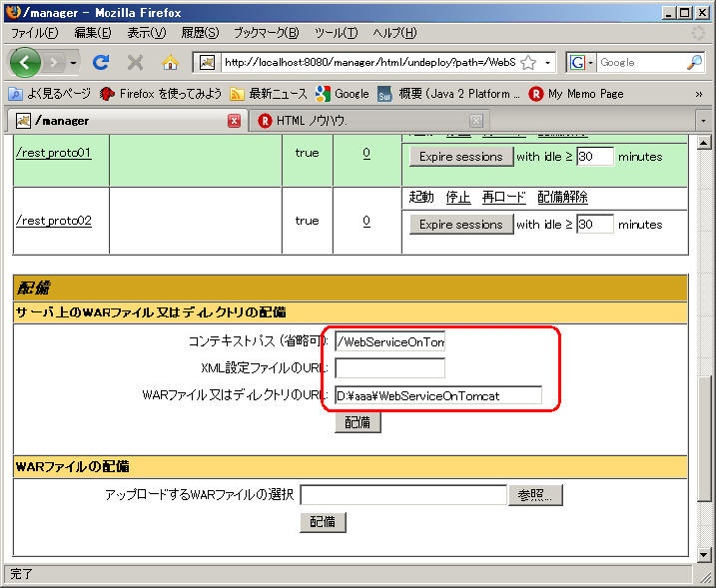
Task: Click the browser Back arrow button
Action: [26, 62]
